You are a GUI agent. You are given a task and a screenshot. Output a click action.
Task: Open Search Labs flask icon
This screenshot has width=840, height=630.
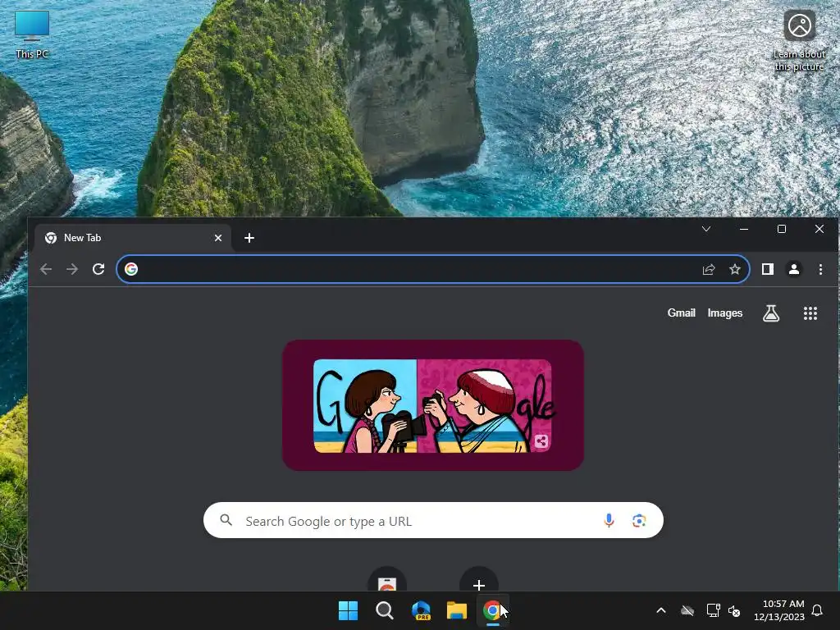point(771,313)
